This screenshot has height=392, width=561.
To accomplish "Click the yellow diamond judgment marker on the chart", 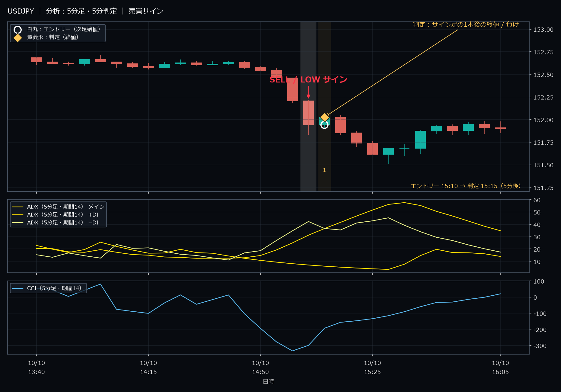I will (325, 117).
